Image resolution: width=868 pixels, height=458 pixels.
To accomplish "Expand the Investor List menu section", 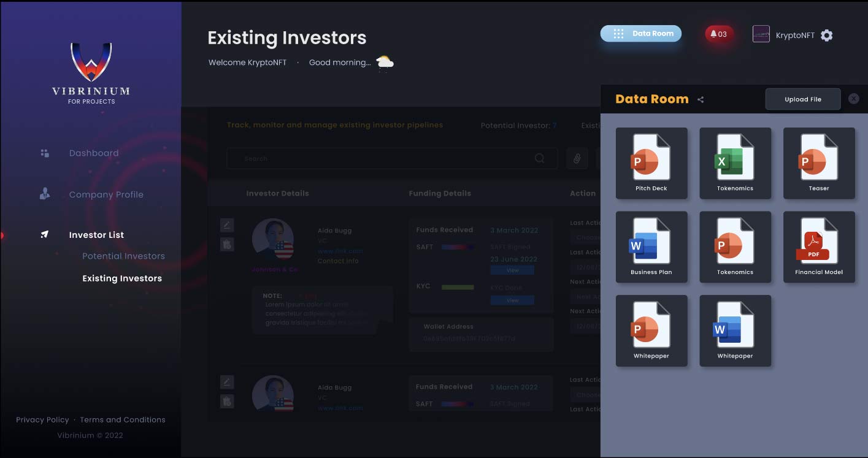I will click(96, 235).
